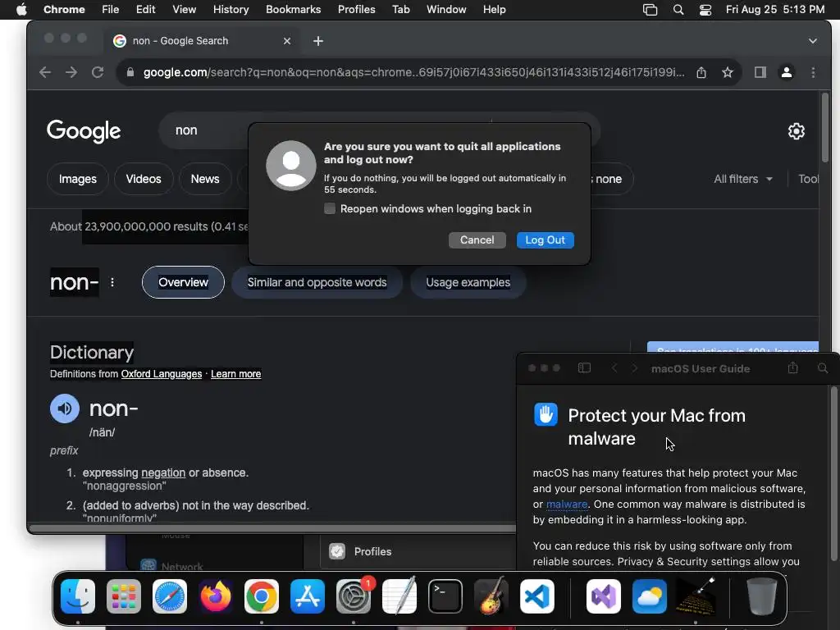Viewport: 840px width, 630px height.
Task: Reload the Google Search page
Action: (x=98, y=72)
